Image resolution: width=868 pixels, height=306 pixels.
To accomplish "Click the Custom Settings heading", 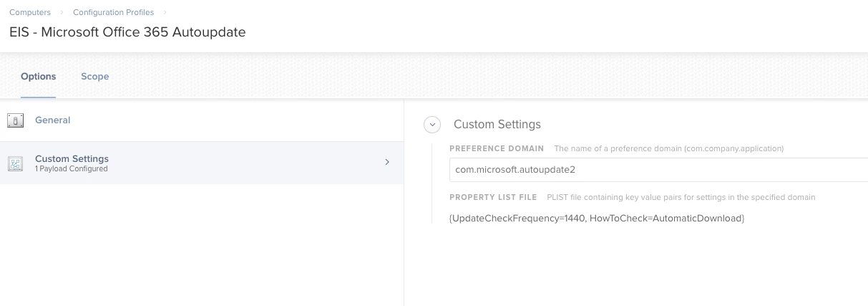I will click(x=497, y=125).
